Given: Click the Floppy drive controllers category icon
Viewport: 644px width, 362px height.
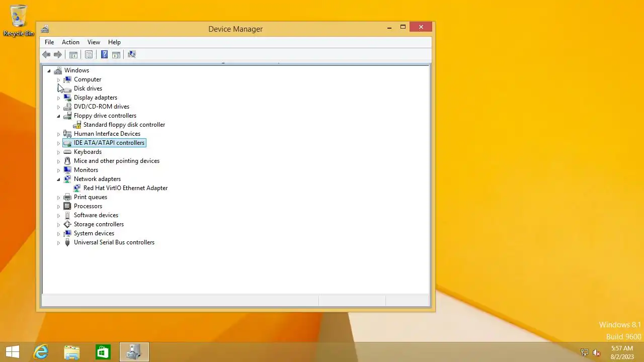Looking at the screenshot, I should [67, 116].
